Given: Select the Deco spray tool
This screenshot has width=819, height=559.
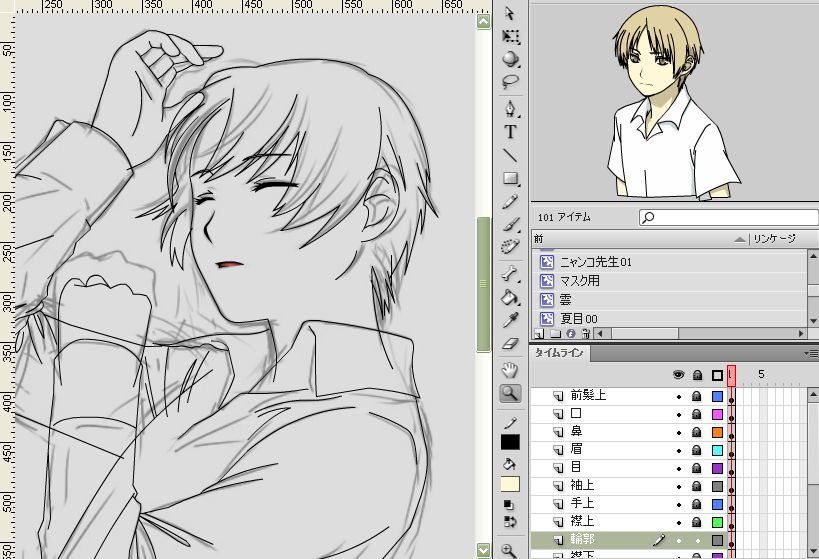Looking at the screenshot, I should (510, 246).
